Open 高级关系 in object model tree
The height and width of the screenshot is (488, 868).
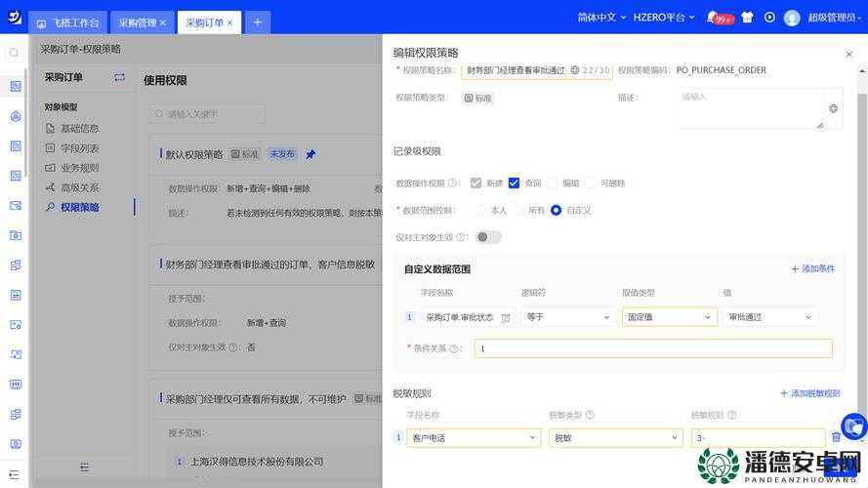(x=80, y=187)
